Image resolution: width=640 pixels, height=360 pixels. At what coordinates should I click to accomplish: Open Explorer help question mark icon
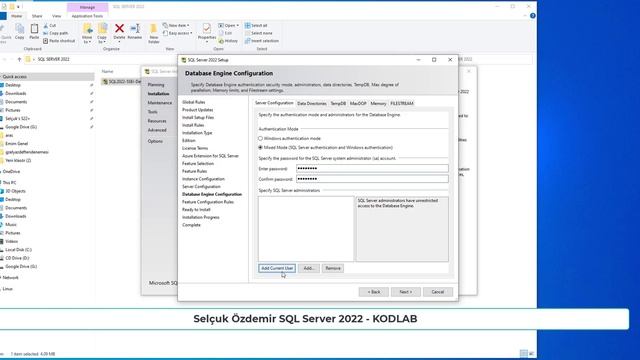click(x=533, y=16)
